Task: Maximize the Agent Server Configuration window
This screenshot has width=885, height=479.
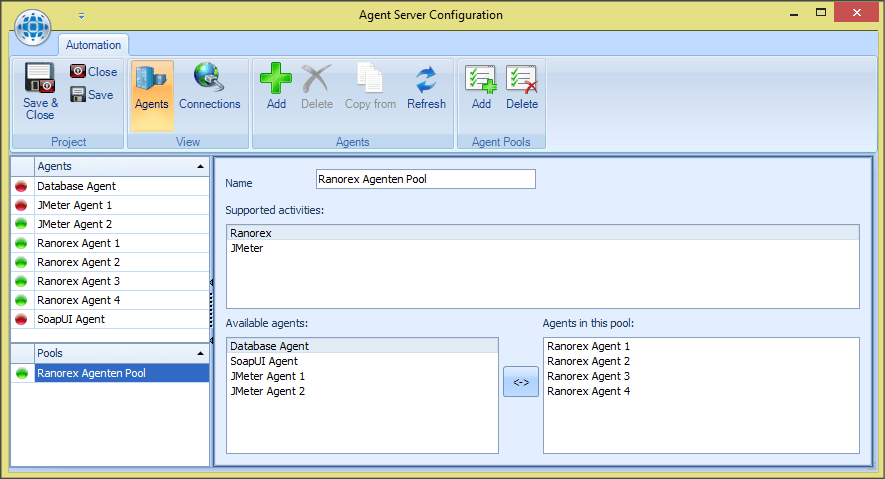Action: coord(821,13)
